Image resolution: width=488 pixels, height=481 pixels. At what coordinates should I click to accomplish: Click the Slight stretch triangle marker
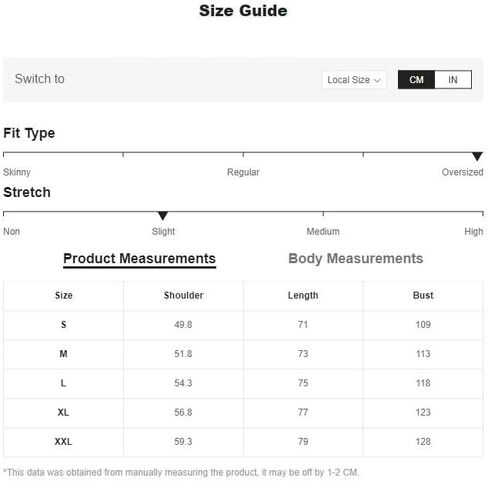click(x=163, y=216)
